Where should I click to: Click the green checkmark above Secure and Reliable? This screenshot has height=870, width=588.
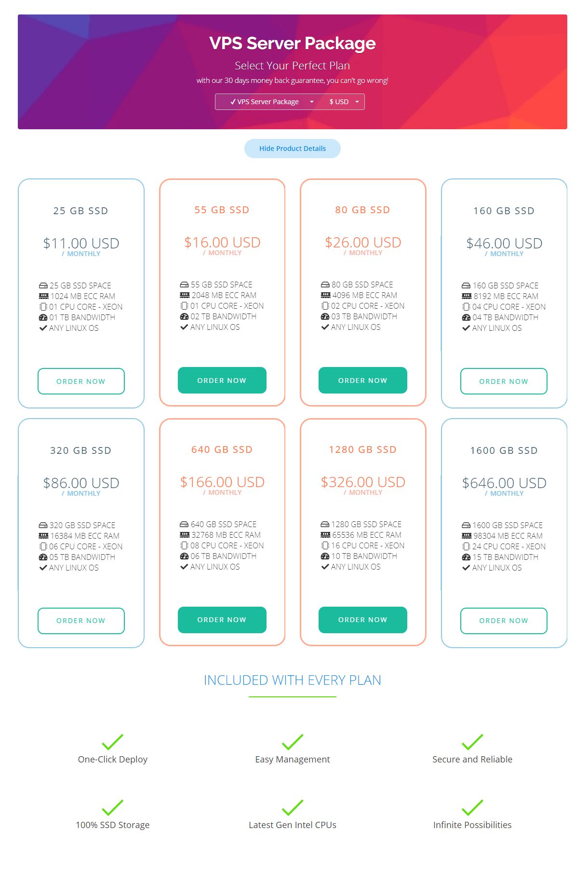472,742
